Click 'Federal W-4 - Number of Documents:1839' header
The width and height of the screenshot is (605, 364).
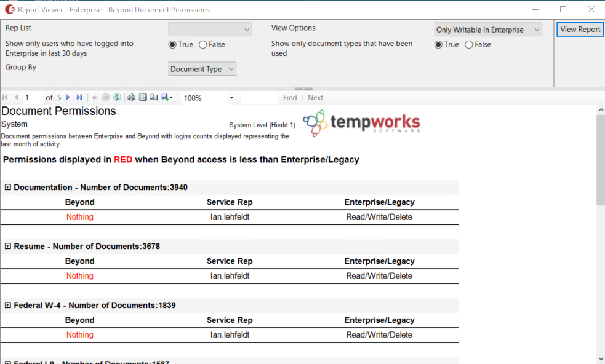coord(95,306)
